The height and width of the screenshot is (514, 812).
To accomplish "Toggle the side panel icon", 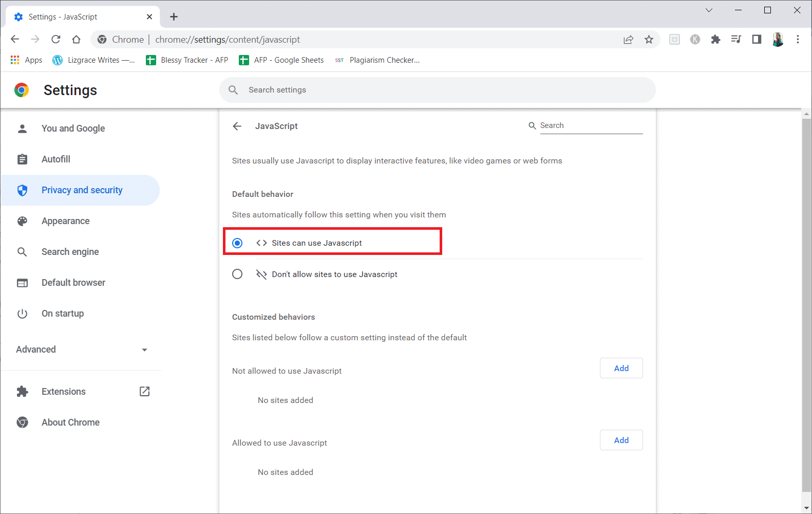I will click(x=757, y=40).
